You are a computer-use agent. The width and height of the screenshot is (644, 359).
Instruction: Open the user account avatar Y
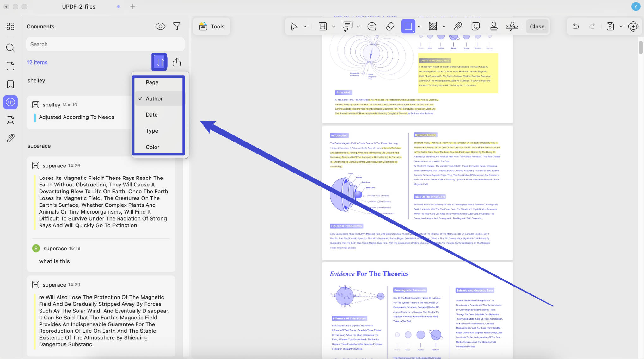[635, 6]
